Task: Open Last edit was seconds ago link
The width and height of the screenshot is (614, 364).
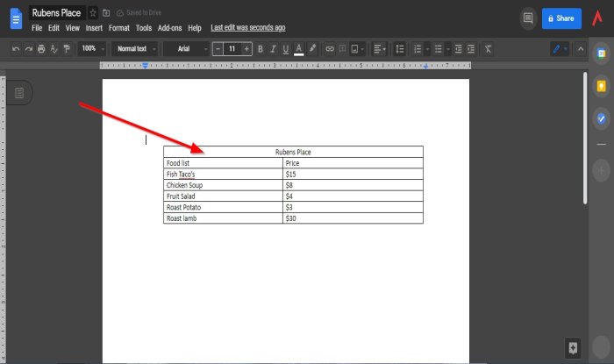Action: (248, 27)
